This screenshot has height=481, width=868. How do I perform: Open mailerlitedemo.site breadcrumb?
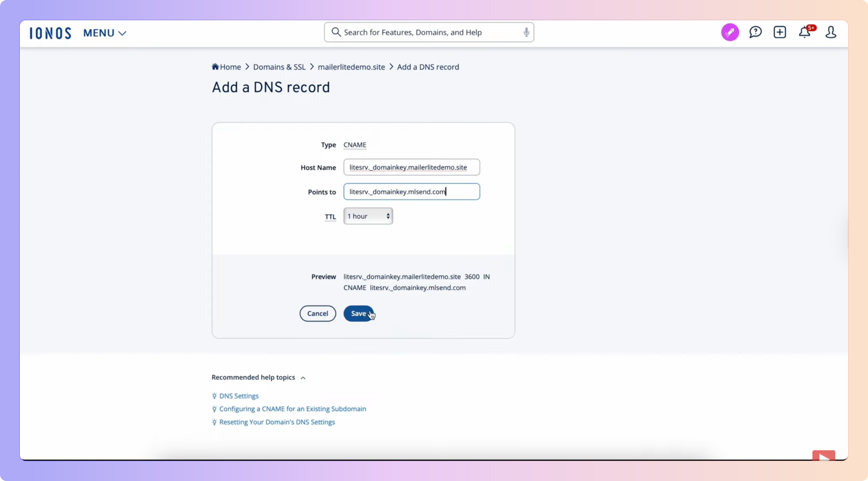click(x=351, y=67)
